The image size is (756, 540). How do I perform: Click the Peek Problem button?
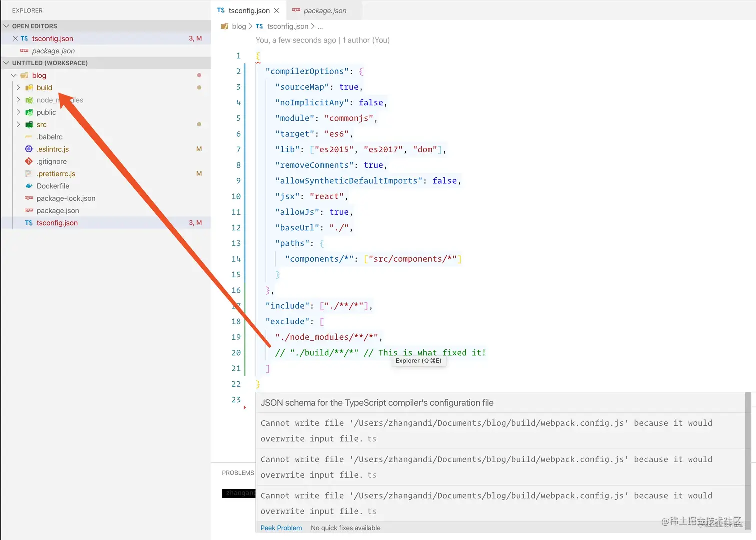281,527
